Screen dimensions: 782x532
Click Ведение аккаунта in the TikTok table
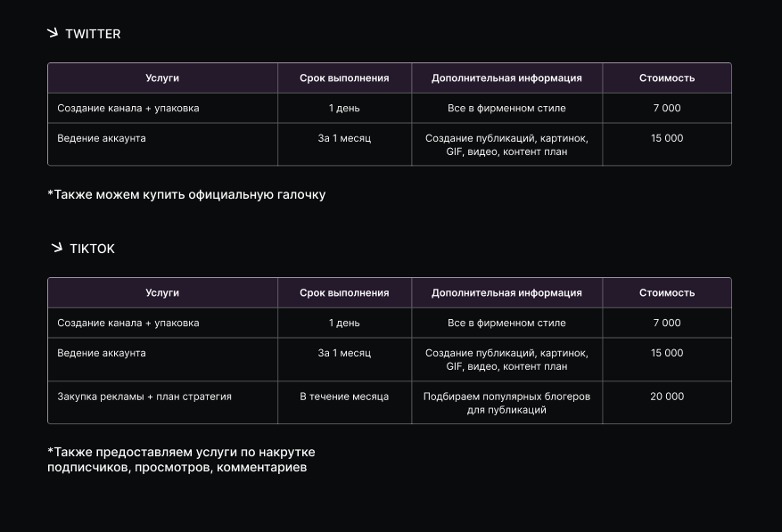coord(102,354)
